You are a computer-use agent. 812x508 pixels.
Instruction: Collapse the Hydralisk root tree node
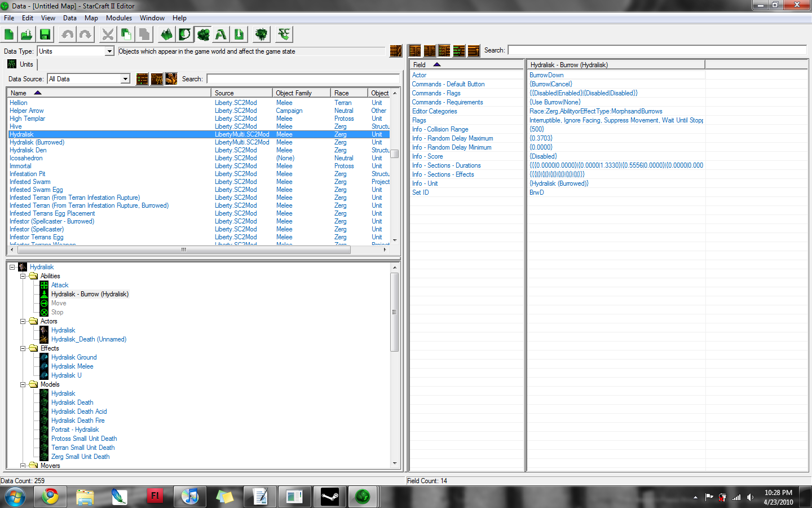[12, 267]
